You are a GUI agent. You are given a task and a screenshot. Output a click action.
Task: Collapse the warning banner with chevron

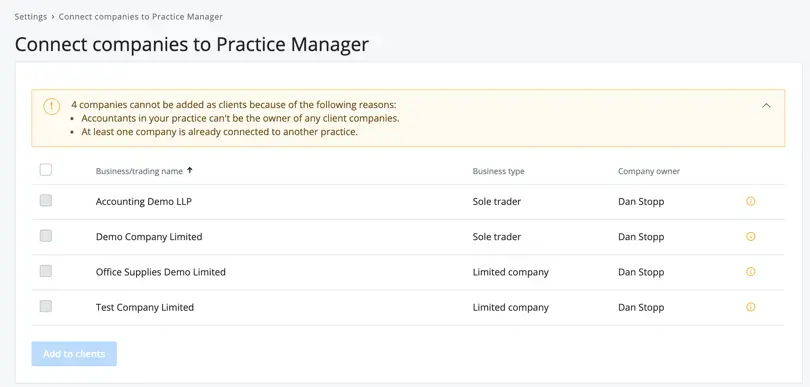pyautogui.click(x=766, y=105)
